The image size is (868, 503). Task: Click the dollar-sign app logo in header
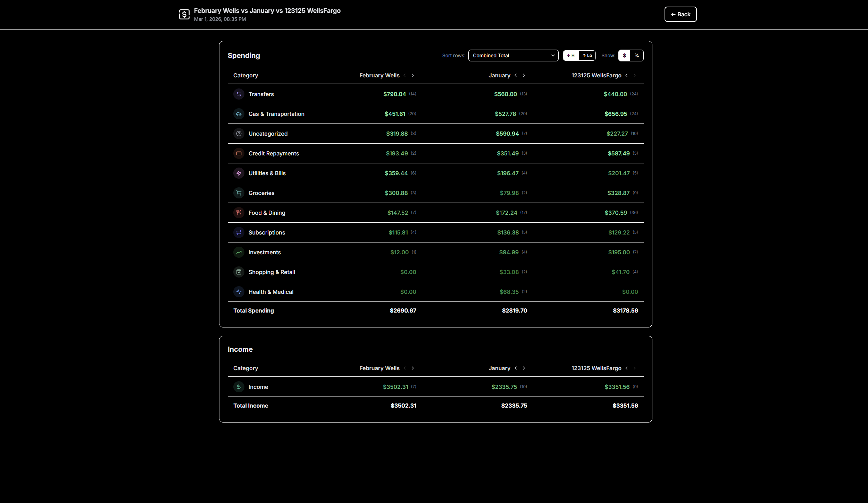point(184,14)
